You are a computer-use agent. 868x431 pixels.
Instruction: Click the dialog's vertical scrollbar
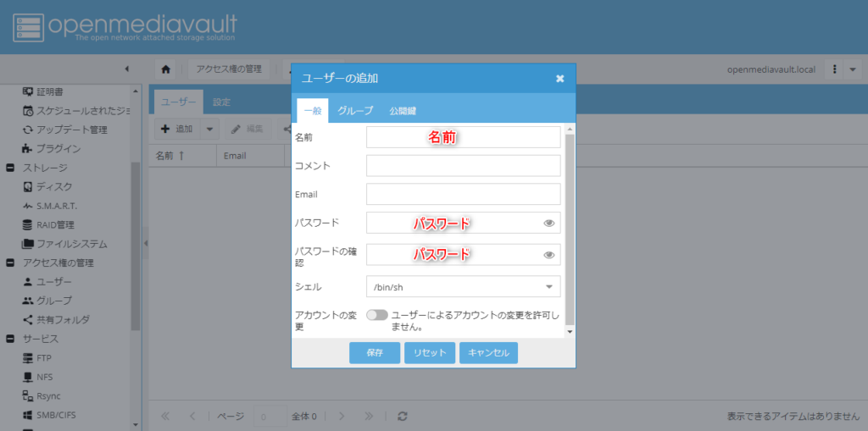pyautogui.click(x=570, y=229)
